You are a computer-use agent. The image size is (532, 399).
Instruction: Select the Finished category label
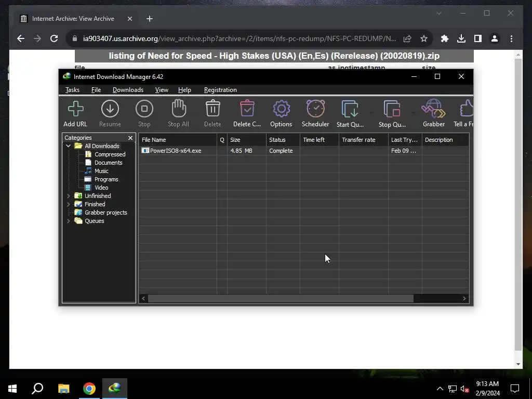(95, 204)
